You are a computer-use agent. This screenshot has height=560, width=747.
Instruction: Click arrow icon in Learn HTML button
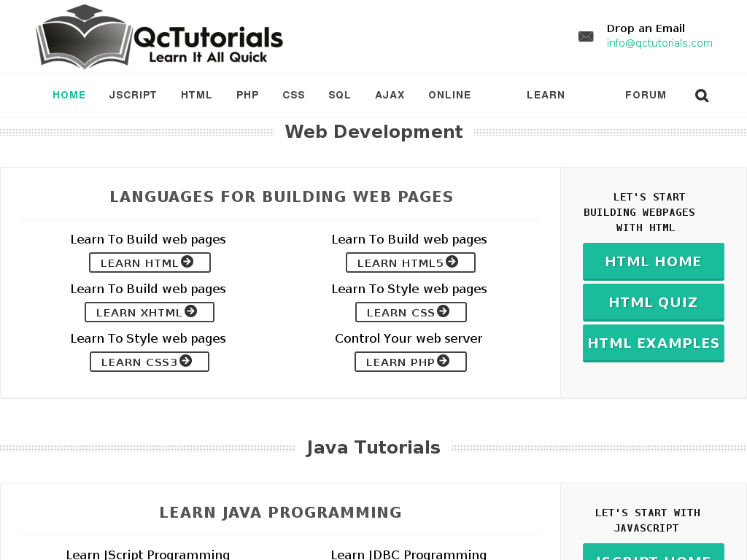tap(187, 262)
